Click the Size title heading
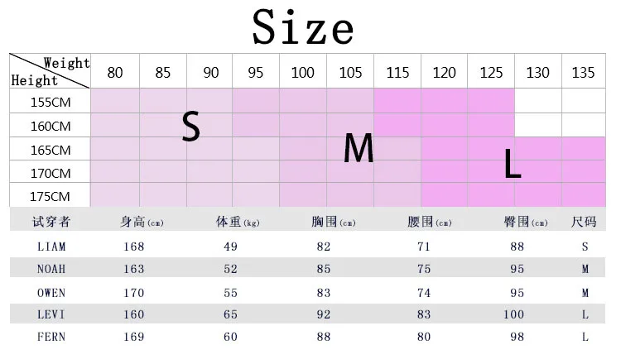 [303, 27]
